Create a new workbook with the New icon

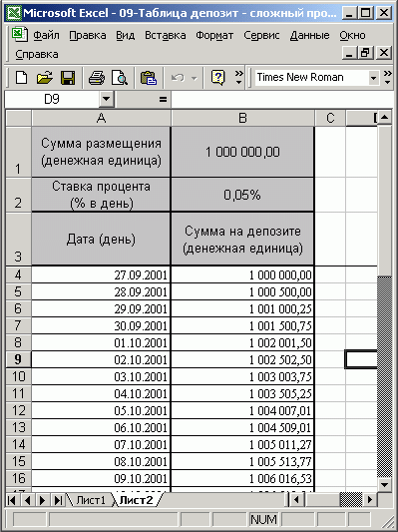[21, 78]
